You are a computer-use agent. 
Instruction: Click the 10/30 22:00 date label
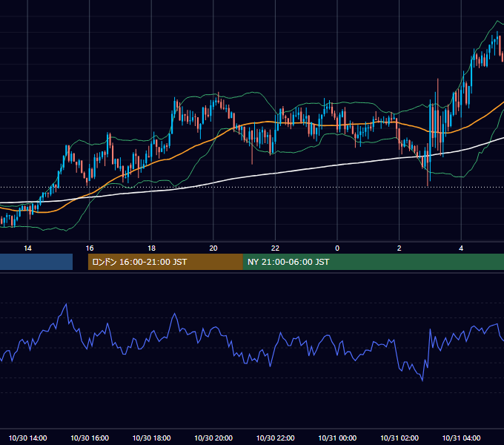pos(275,438)
